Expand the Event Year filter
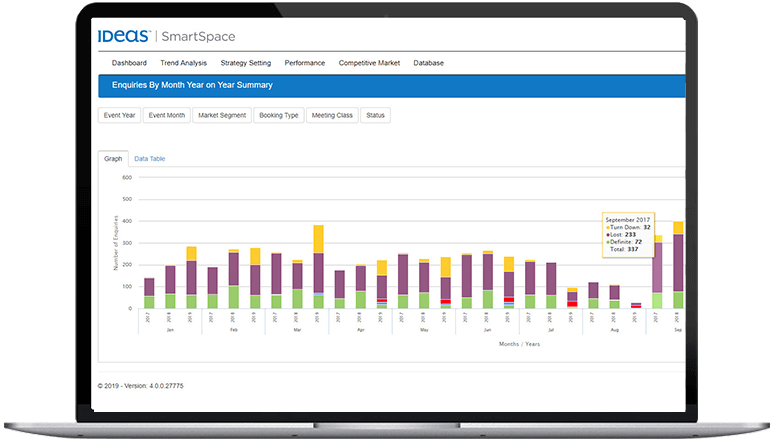Screen dimensions: 775x441 (x=119, y=115)
